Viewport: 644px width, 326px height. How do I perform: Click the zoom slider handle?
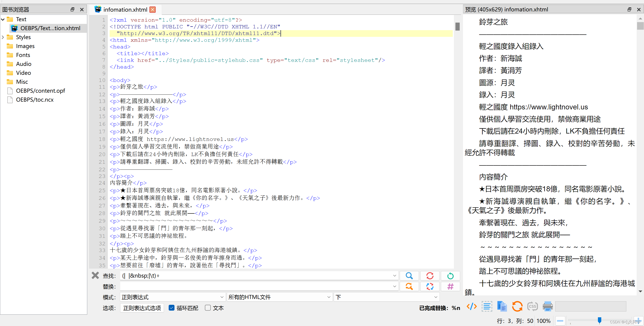pos(599,320)
